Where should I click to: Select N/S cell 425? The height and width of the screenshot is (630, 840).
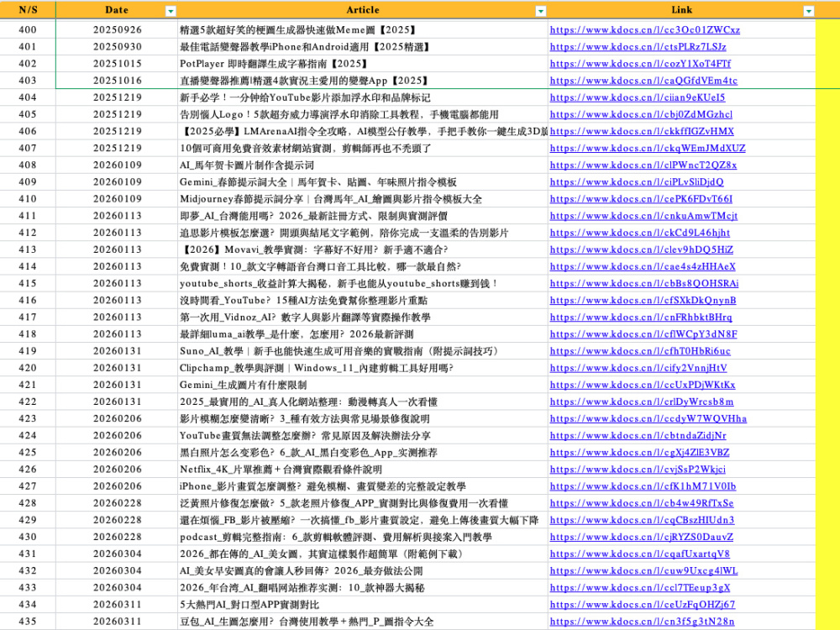click(28, 453)
